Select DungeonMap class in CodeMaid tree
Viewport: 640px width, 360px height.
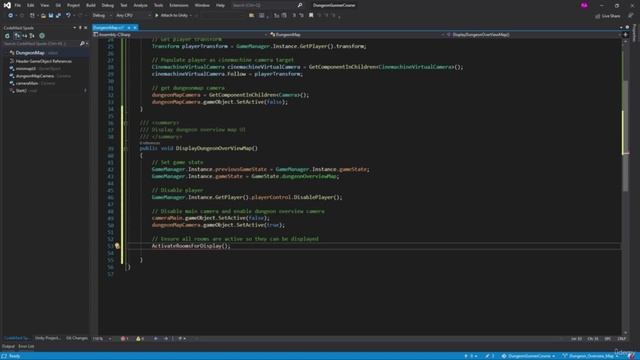pyautogui.click(x=30, y=53)
